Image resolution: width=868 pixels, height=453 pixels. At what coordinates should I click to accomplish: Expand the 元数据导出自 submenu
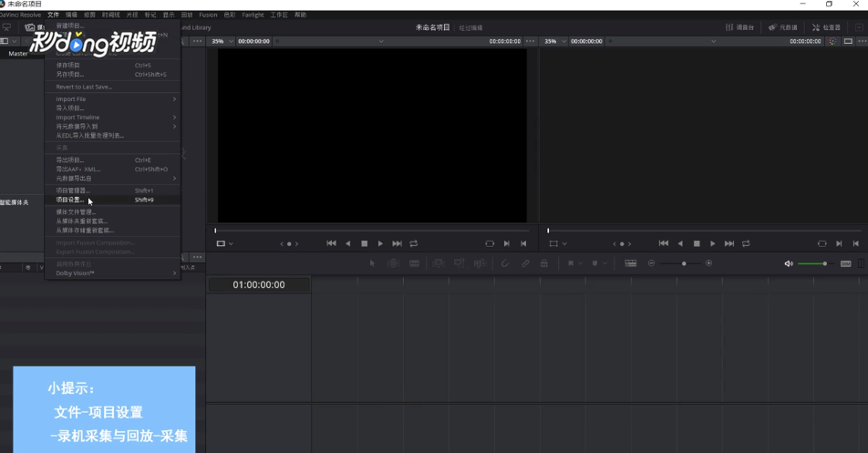click(112, 178)
